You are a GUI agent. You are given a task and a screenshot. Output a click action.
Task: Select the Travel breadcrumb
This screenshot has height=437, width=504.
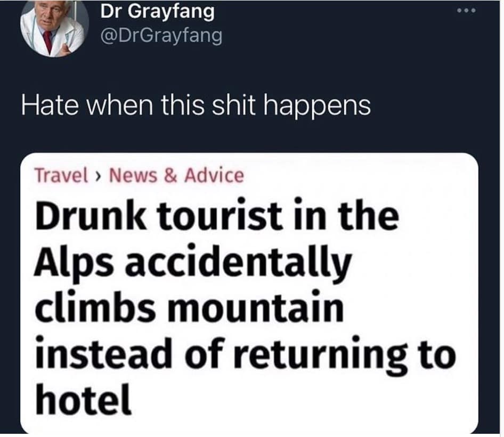pyautogui.click(x=61, y=175)
